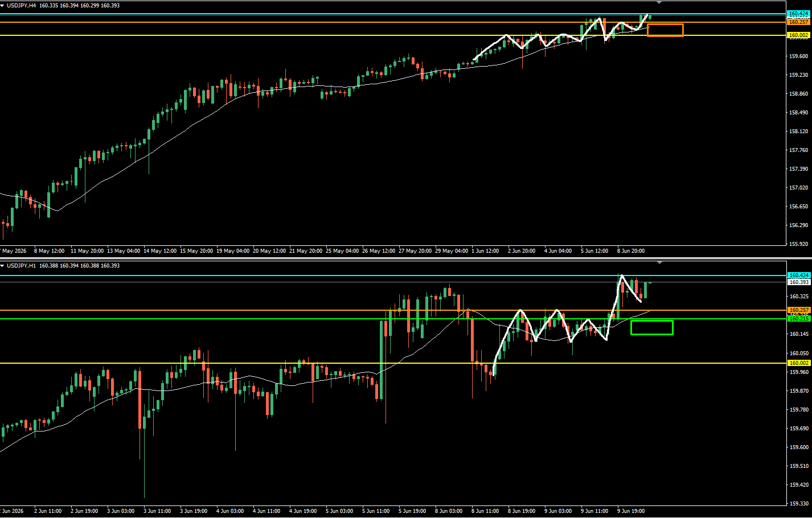Select the orange rectangle object on the H4 chart
This screenshot has width=812, height=518.
(x=665, y=30)
